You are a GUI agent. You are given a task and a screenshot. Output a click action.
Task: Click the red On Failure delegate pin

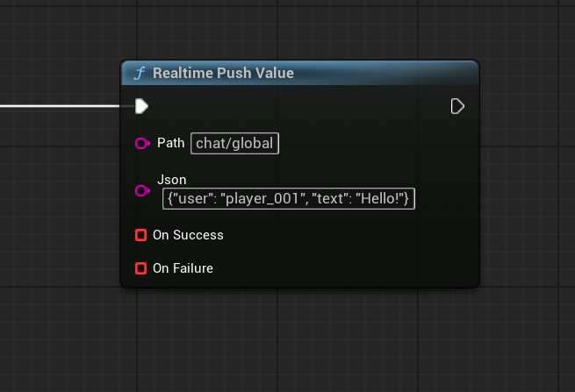tap(140, 268)
